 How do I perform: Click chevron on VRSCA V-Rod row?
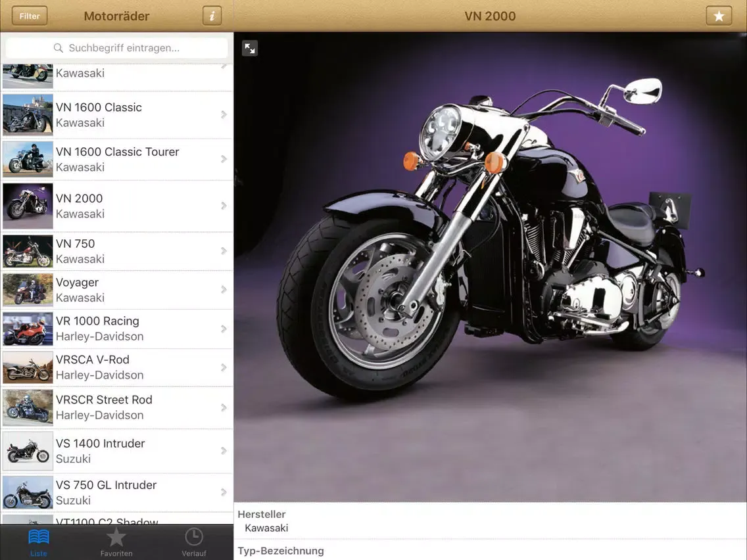click(x=224, y=367)
